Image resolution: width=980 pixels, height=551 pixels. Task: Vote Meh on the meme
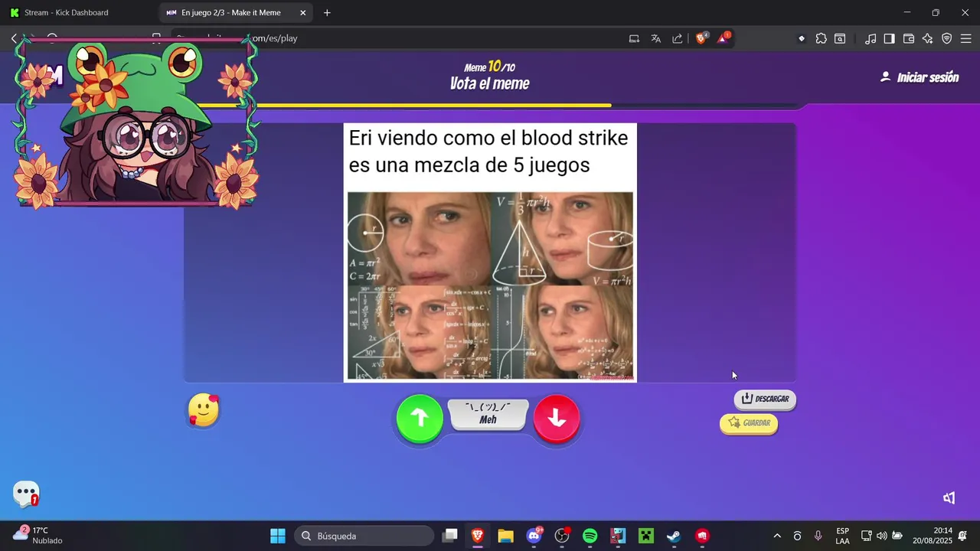tap(488, 414)
